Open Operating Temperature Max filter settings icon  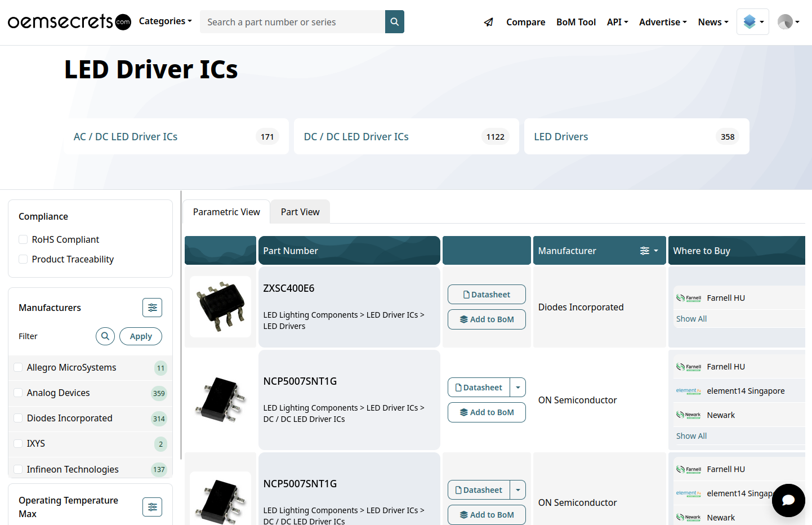(152, 507)
